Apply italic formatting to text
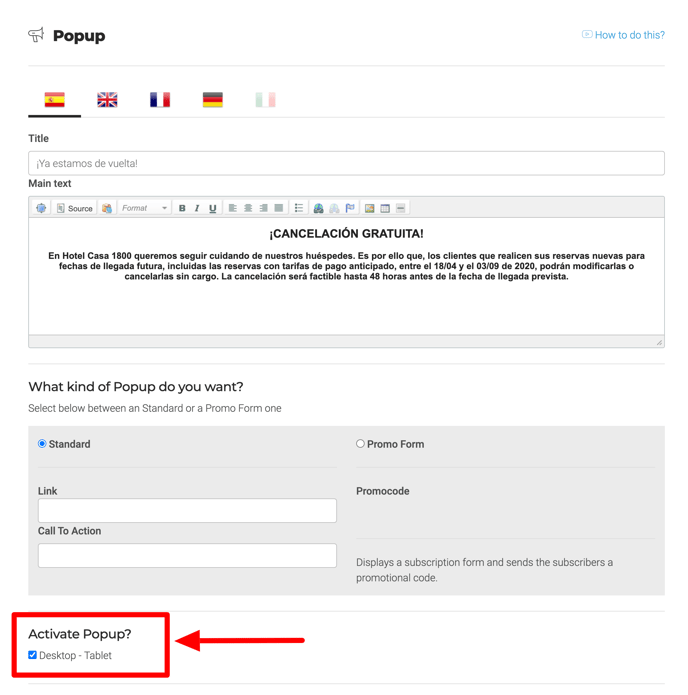 point(197,208)
